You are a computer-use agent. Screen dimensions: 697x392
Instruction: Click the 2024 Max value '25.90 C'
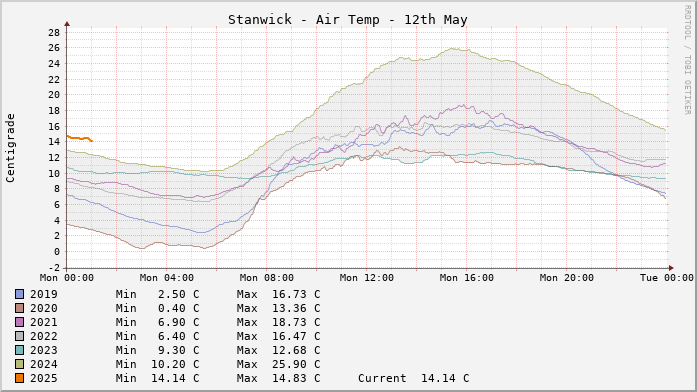click(296, 364)
